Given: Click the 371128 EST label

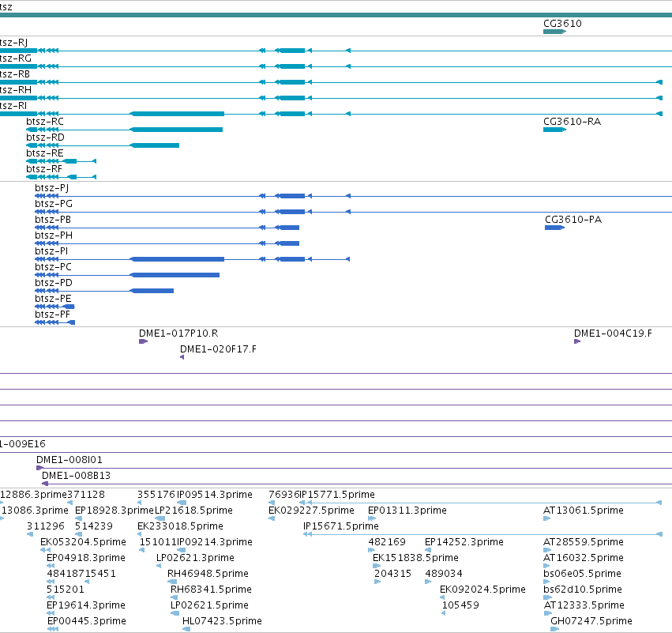Looking at the screenshot, I should pyautogui.click(x=86, y=495).
